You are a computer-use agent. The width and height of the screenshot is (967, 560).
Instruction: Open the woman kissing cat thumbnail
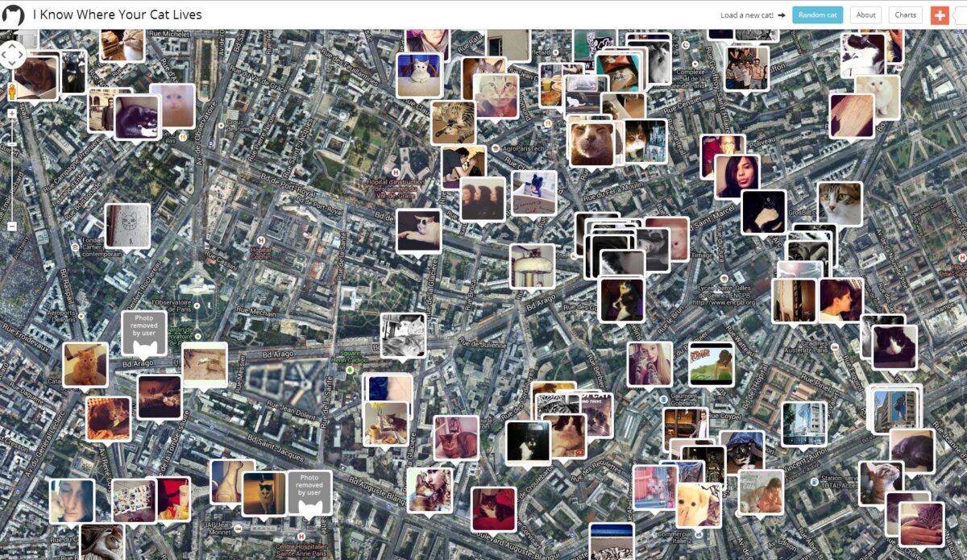[x=430, y=491]
